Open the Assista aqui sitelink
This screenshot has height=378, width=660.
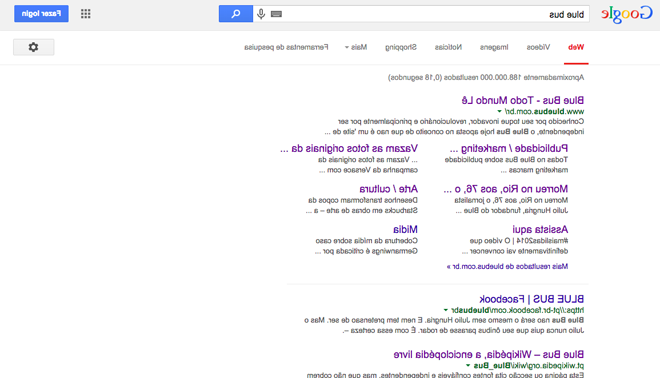[540, 229]
